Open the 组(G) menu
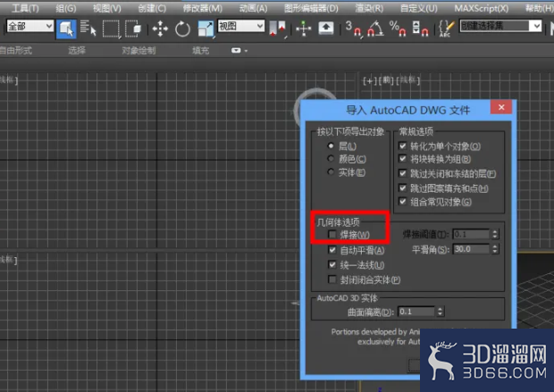The width and height of the screenshot is (554, 392). (66, 8)
